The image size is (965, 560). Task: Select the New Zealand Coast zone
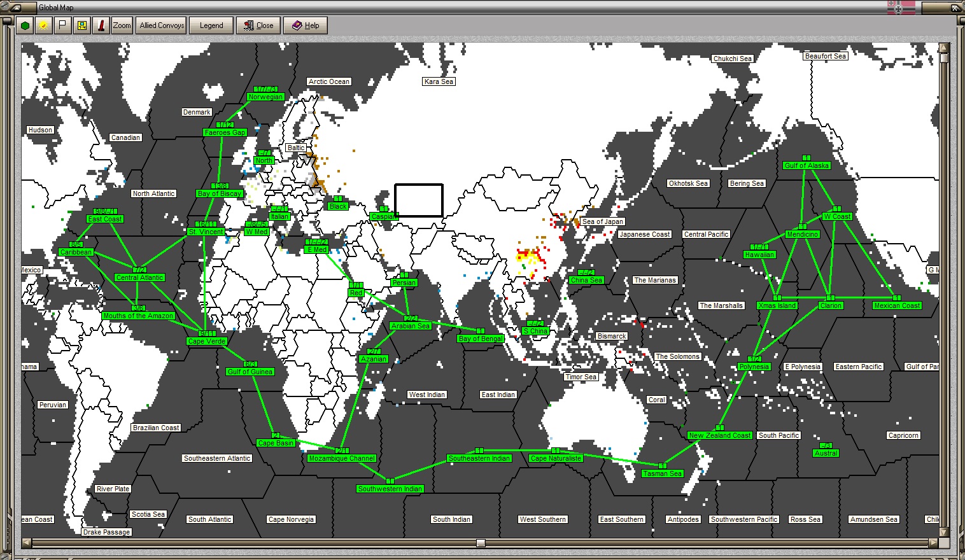(x=719, y=435)
